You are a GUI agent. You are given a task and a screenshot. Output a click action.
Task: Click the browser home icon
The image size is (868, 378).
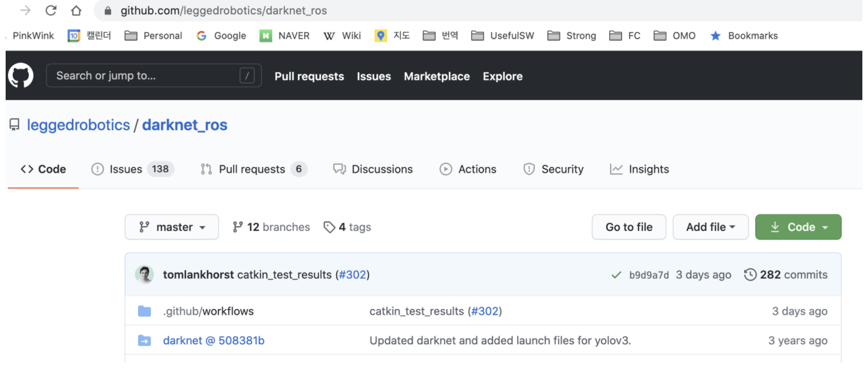pos(76,10)
